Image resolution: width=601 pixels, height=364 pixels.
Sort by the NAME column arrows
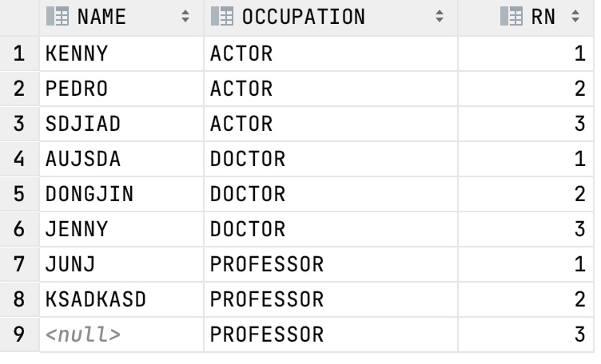(185, 16)
